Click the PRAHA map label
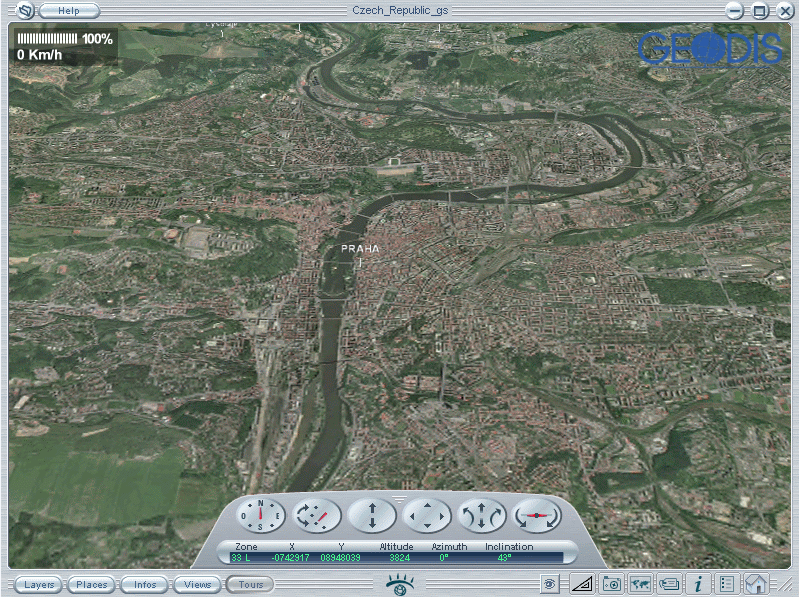 pyautogui.click(x=360, y=249)
